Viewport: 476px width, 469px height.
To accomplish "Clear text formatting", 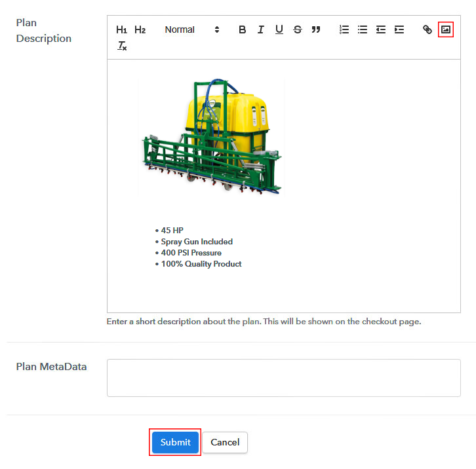I will (122, 46).
